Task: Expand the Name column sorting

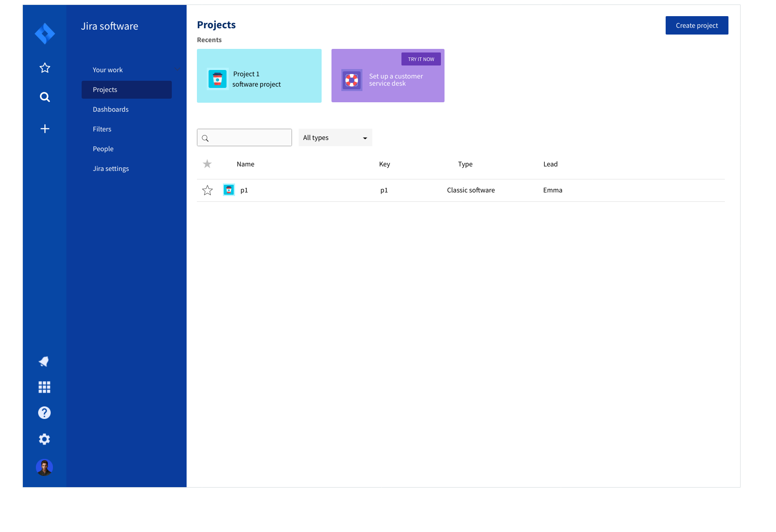Action: [245, 164]
